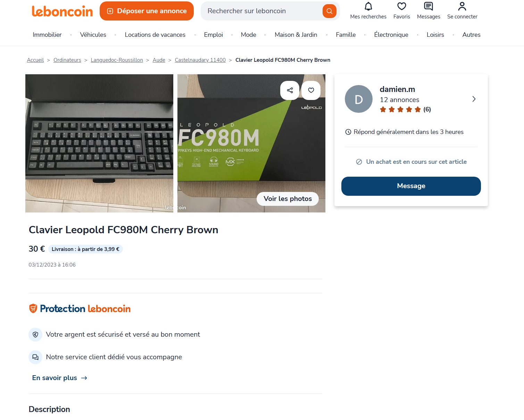Open the keyboard photo thumbnail
This screenshot has width=524, height=420.
pos(99,143)
